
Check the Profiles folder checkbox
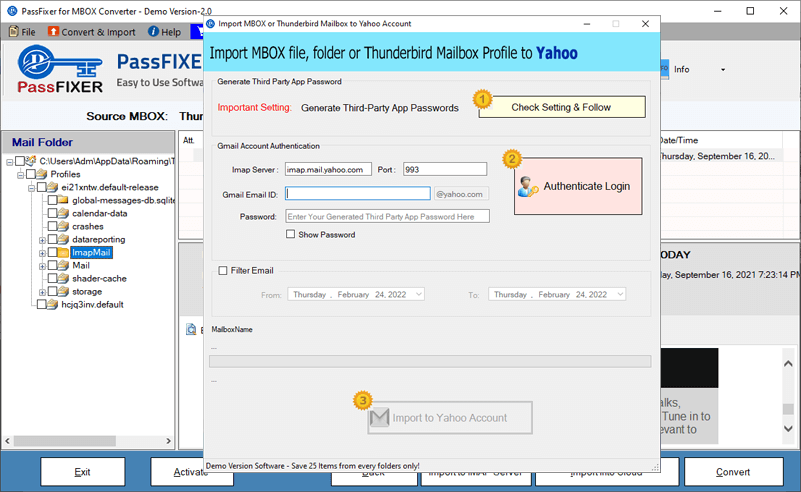(31, 174)
